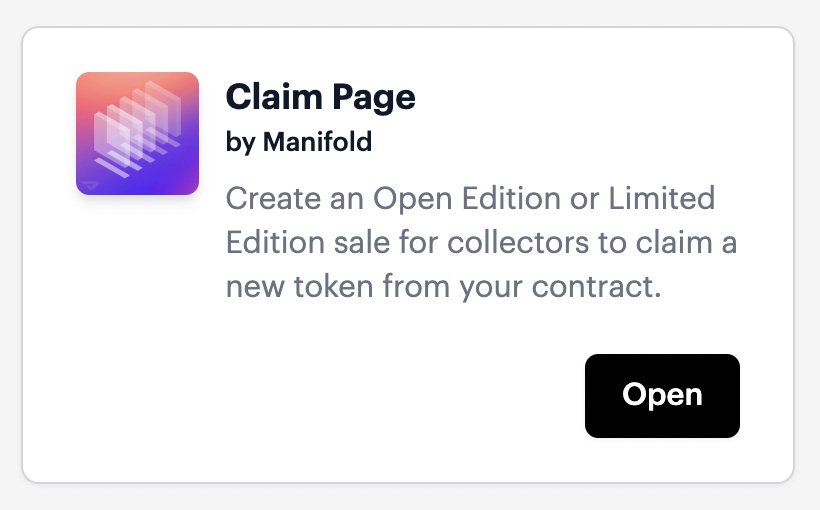820x510 pixels.
Task: Click the Claim Page gradient app icon
Action: (x=138, y=133)
